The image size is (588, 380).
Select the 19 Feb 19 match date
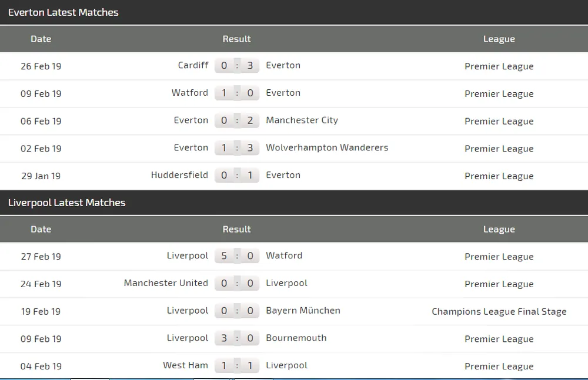tap(41, 311)
